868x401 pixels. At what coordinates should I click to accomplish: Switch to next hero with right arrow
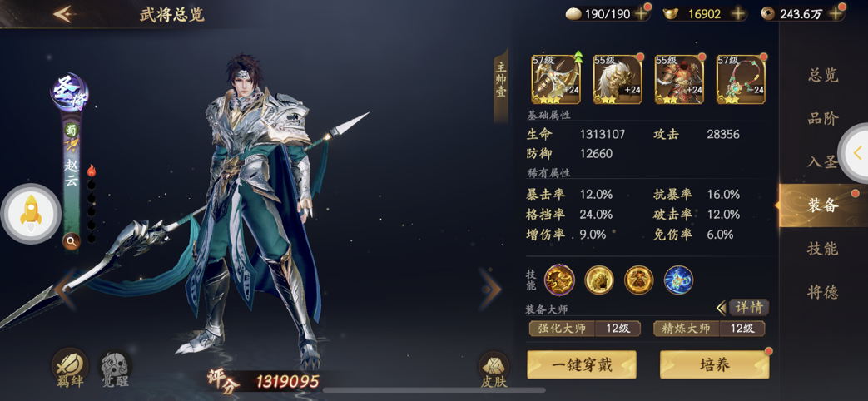[490, 288]
